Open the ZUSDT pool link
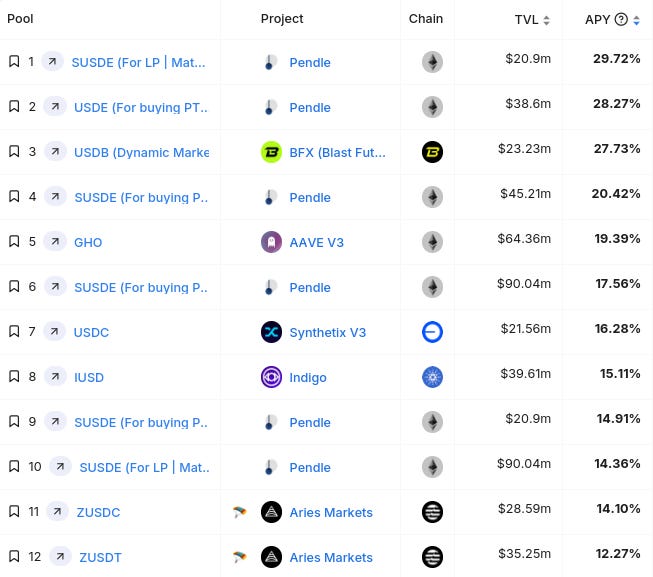 [x=100, y=557]
